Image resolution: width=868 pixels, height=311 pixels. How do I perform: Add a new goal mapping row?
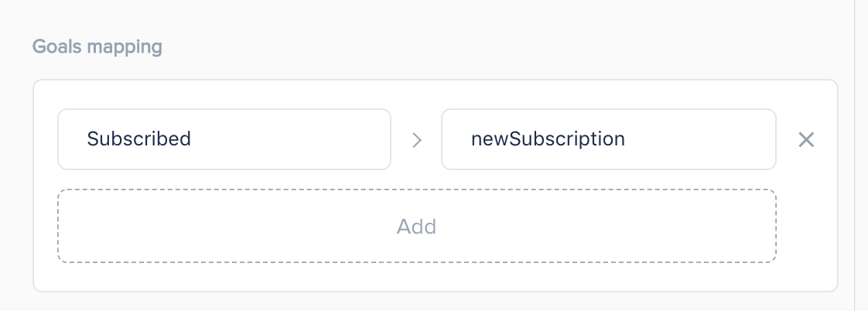[416, 226]
